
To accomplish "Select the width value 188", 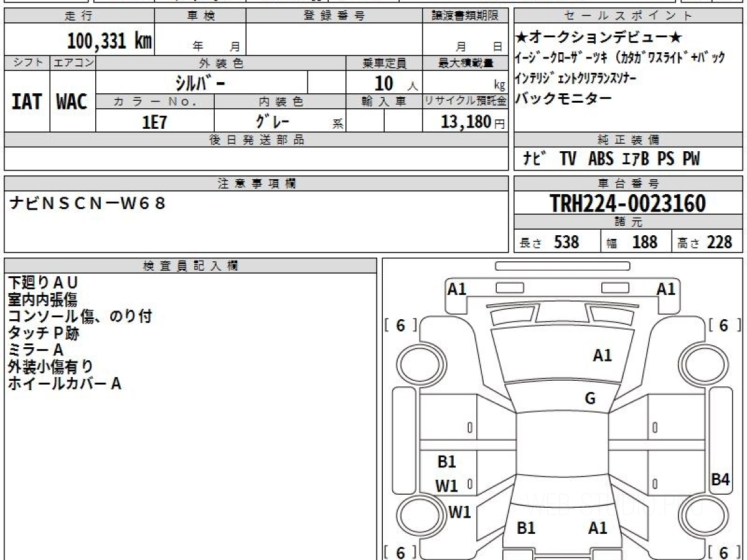I will tap(644, 242).
